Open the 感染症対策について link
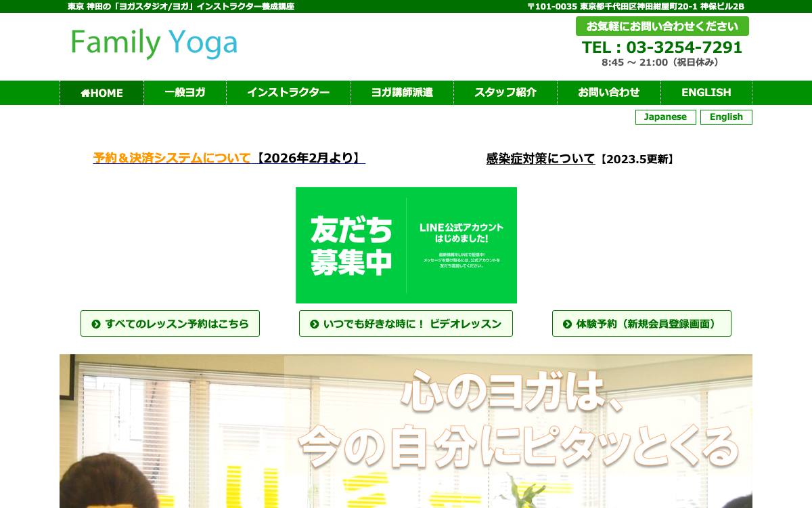The image size is (812, 508). pos(540,159)
